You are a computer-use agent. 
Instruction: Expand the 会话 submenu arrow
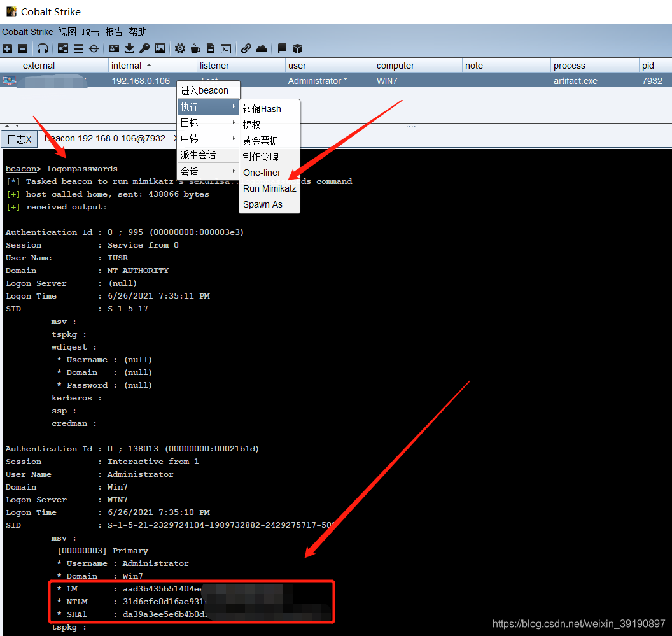pos(234,171)
